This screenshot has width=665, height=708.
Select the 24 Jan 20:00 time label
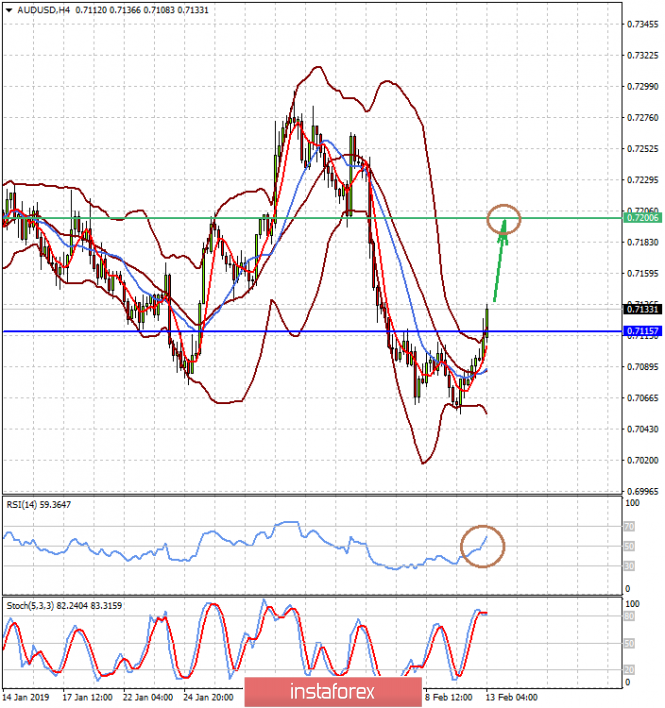[x=208, y=698]
